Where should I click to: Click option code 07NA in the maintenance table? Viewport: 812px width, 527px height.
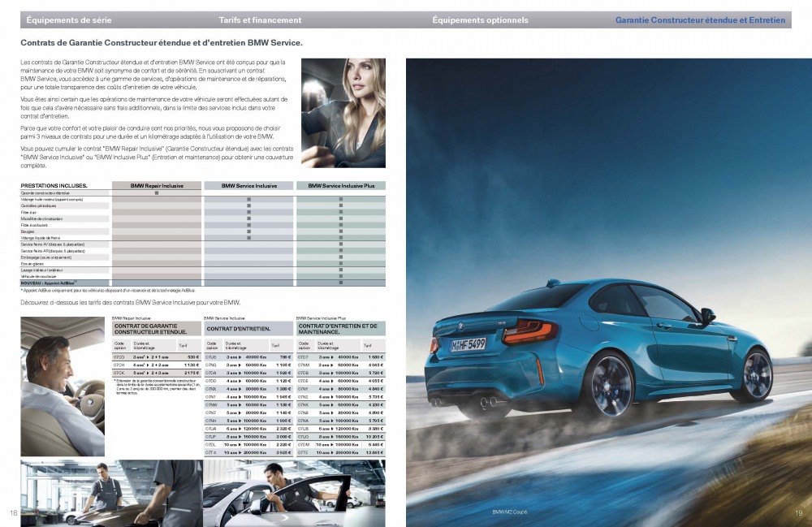pos(304,421)
